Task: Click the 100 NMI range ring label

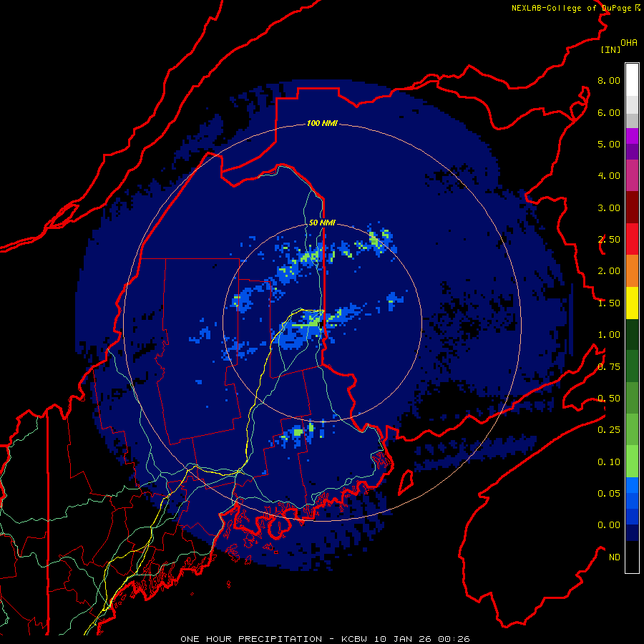Action: pos(322,123)
